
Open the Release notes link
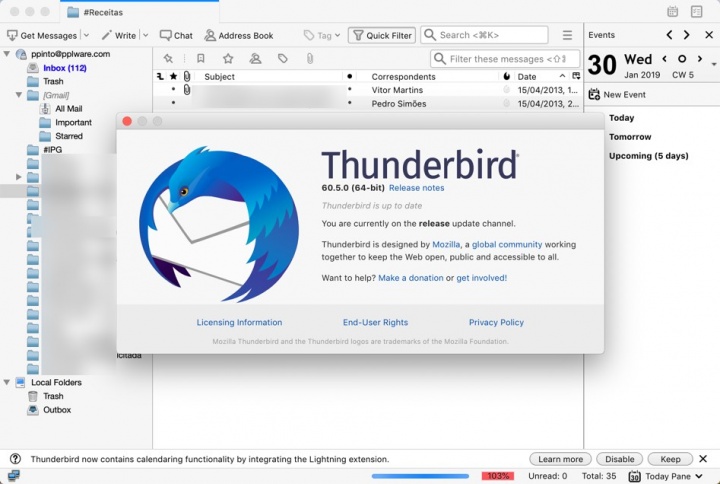(416, 188)
